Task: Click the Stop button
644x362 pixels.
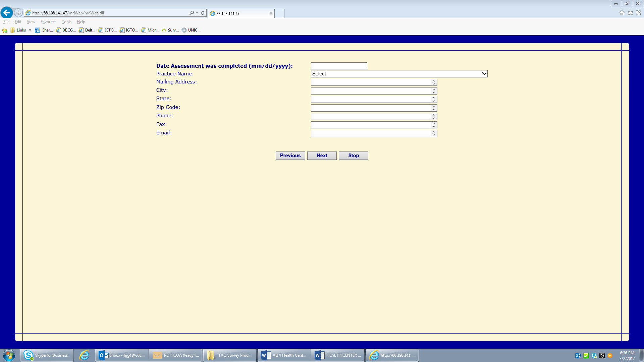Action: (353, 156)
